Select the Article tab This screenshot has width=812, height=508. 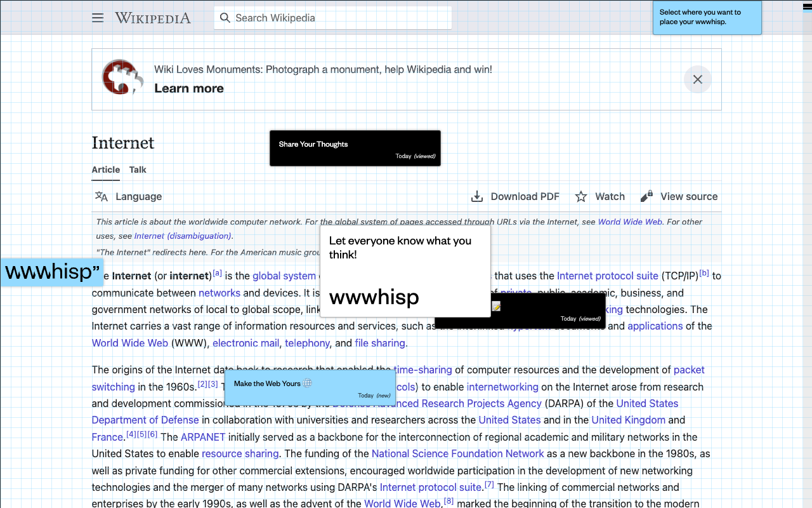click(x=105, y=170)
